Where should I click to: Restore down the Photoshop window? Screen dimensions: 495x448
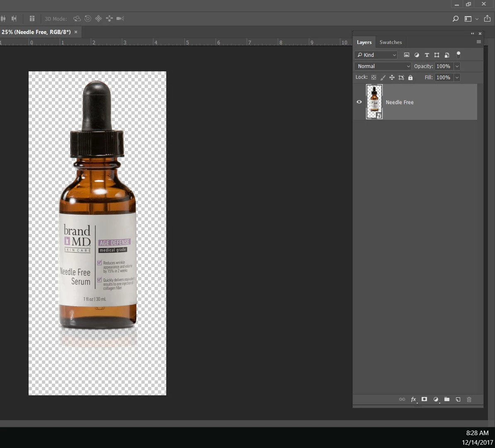pyautogui.click(x=468, y=4)
